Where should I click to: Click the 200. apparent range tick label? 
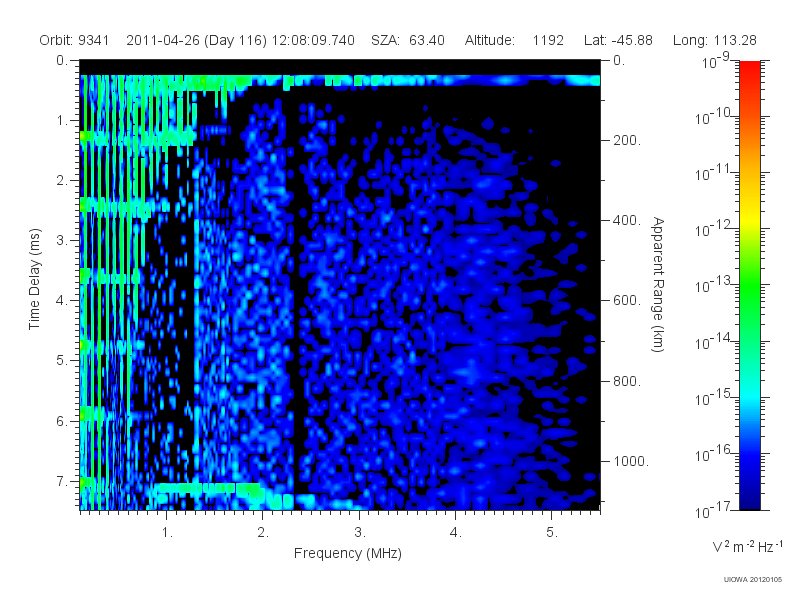click(x=627, y=140)
